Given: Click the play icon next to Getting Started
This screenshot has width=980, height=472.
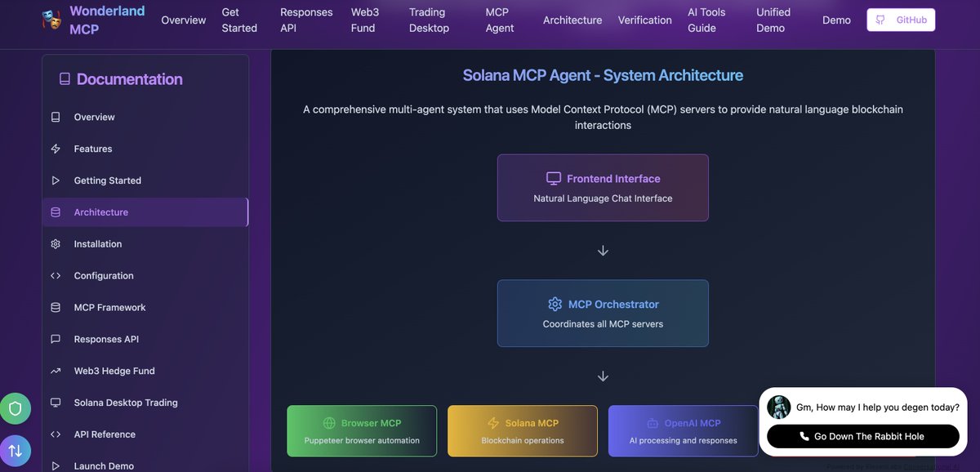Looking at the screenshot, I should pyautogui.click(x=56, y=180).
